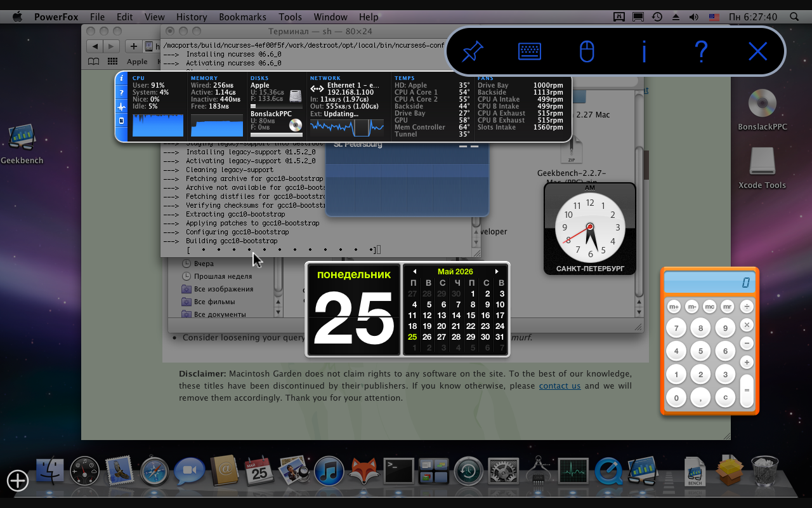
Task: Click the pulse waveform icon on iStat widget
Action: [121, 107]
